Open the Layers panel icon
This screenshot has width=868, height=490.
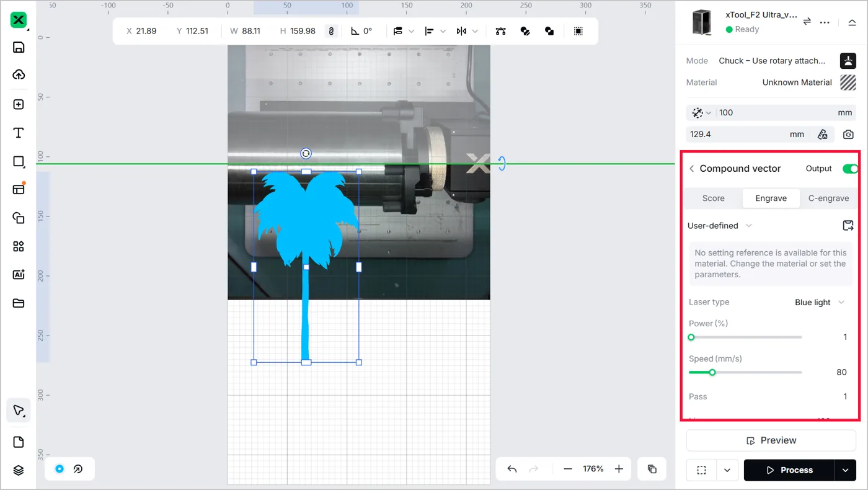pos(19,470)
